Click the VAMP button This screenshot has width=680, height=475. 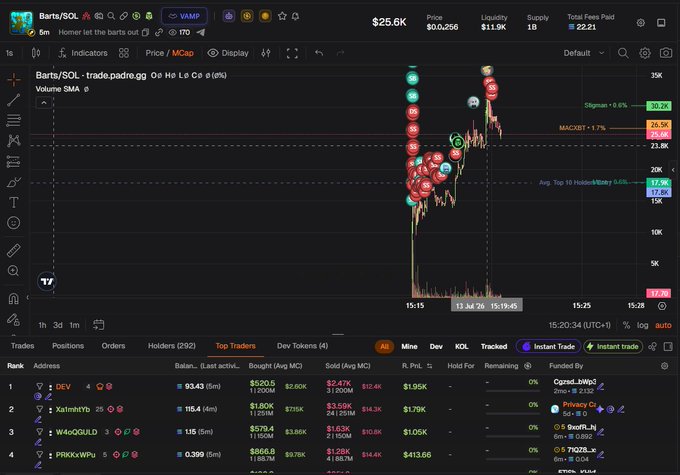pos(184,16)
